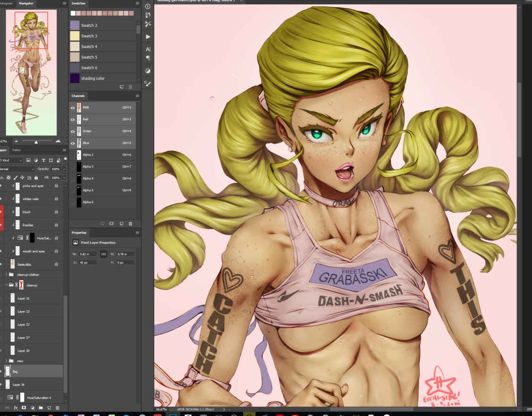Create new group folder icon
This screenshot has width=532, height=416.
pyautogui.click(x=41, y=408)
